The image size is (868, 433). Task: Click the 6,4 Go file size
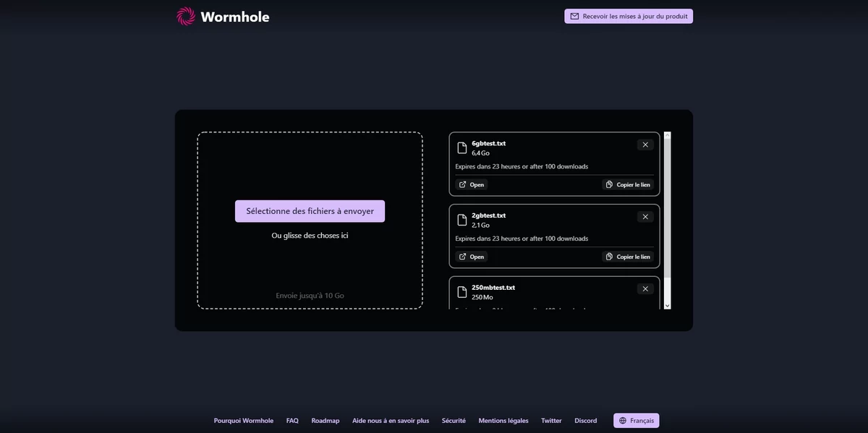[x=480, y=153]
